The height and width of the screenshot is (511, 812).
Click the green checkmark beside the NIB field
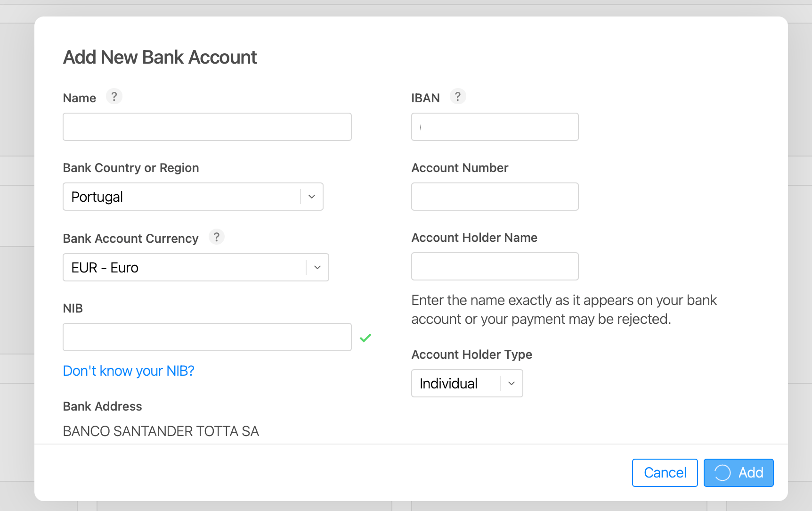point(365,337)
